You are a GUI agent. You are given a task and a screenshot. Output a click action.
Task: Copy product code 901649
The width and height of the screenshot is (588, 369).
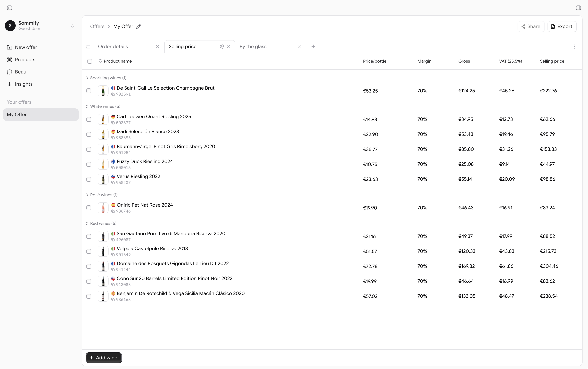(x=113, y=255)
